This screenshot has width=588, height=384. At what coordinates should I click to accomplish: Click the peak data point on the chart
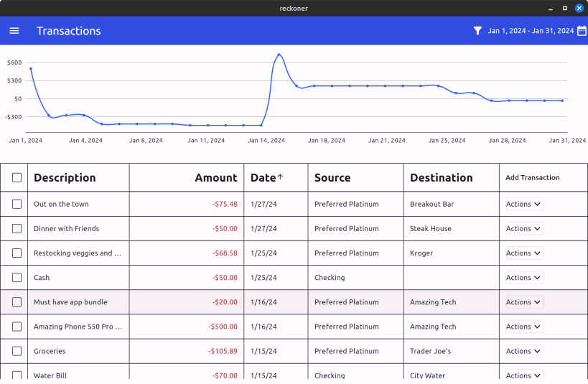(x=279, y=55)
